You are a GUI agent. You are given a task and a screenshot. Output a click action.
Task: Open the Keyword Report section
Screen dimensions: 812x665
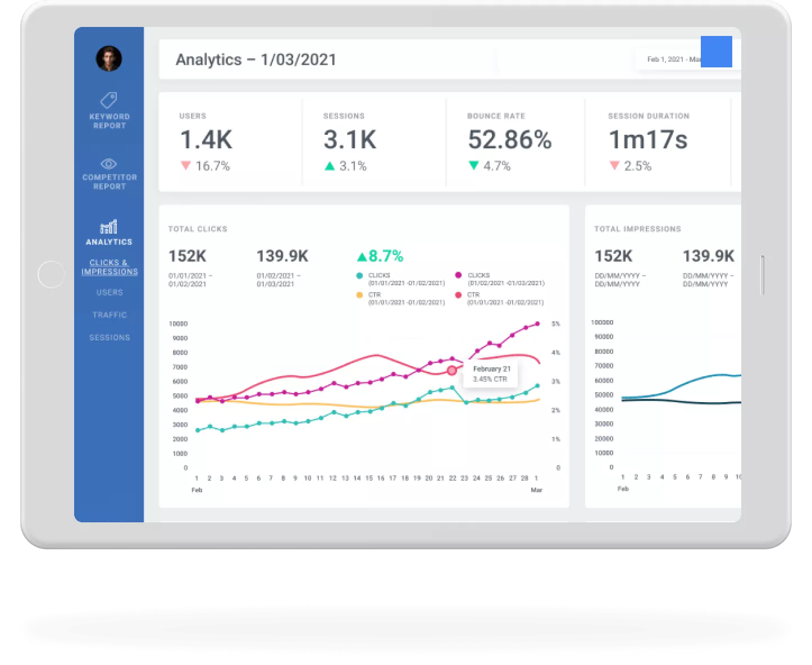pos(110,121)
